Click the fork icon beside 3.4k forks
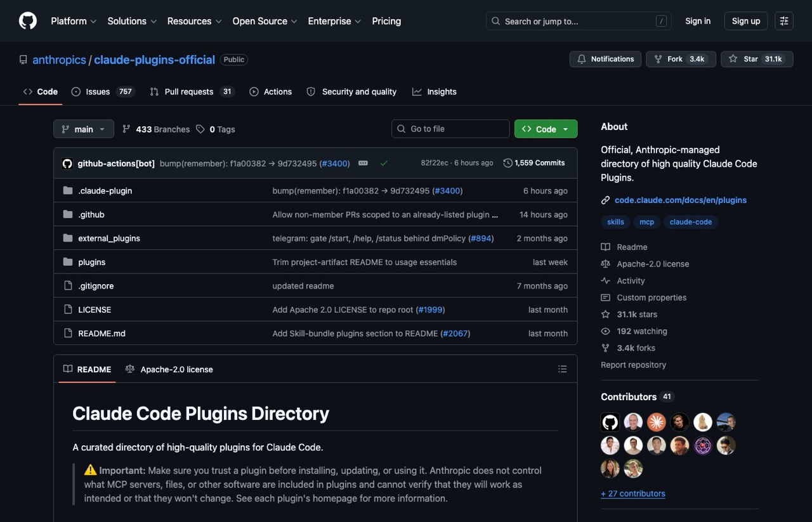Image resolution: width=812 pixels, height=522 pixels. [x=605, y=348]
